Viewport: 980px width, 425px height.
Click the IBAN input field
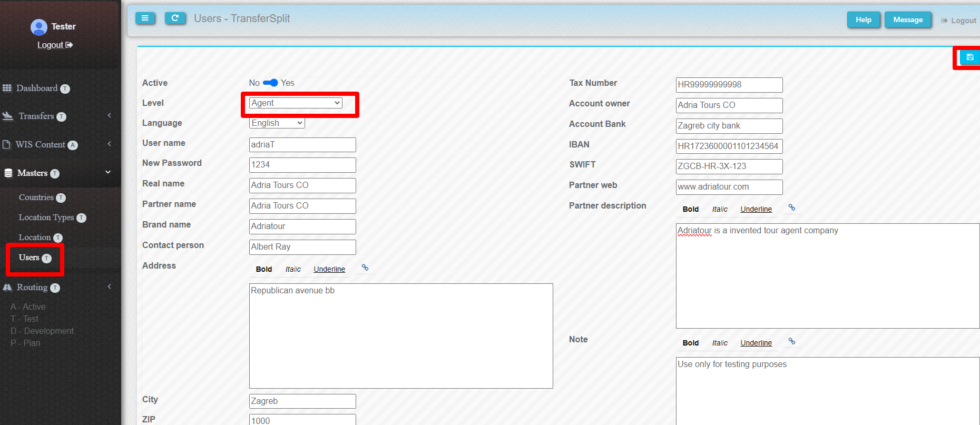pos(729,146)
